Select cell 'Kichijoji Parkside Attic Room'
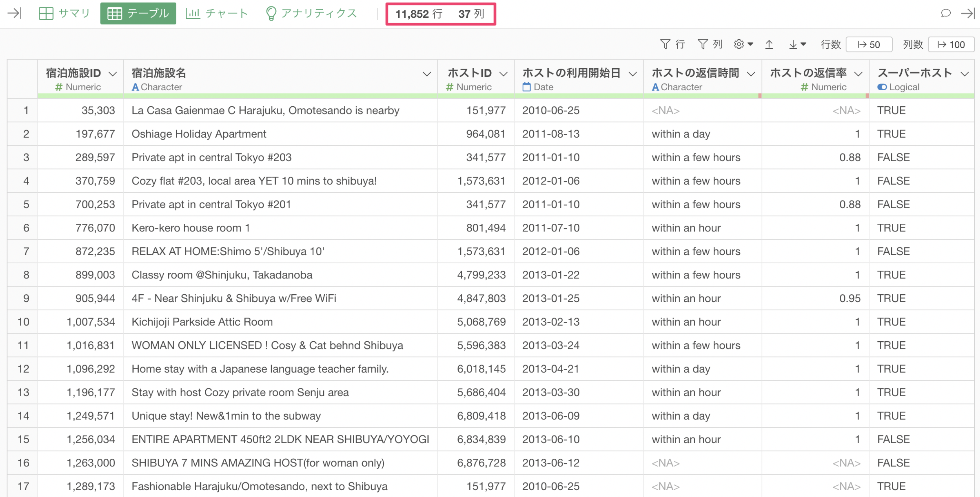 point(280,322)
